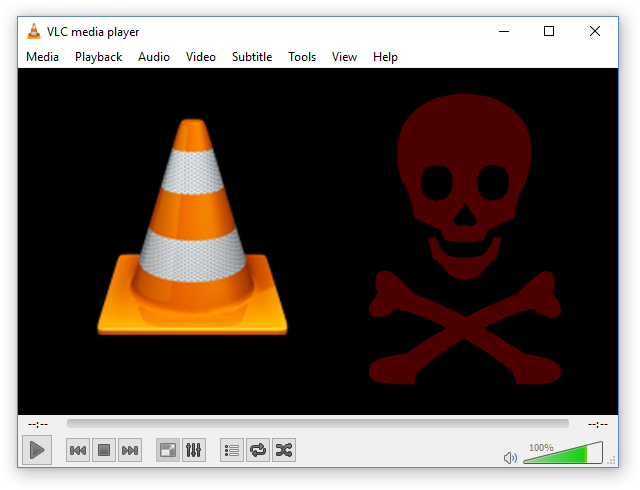Open the Help menu
640x490 pixels.
pos(385,57)
